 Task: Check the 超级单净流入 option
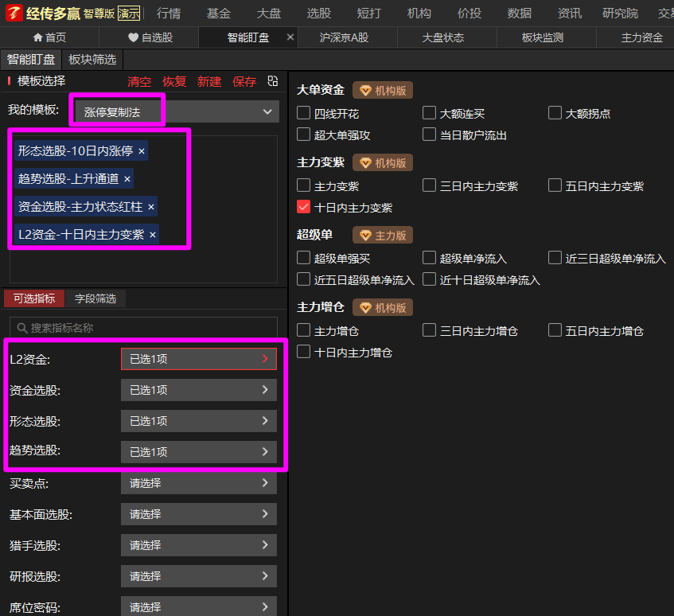tap(430, 258)
